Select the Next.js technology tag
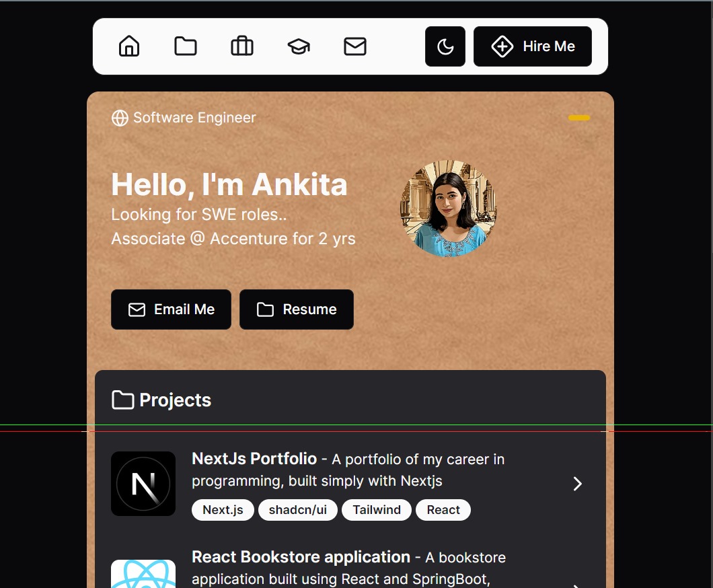The image size is (713, 588). click(223, 509)
